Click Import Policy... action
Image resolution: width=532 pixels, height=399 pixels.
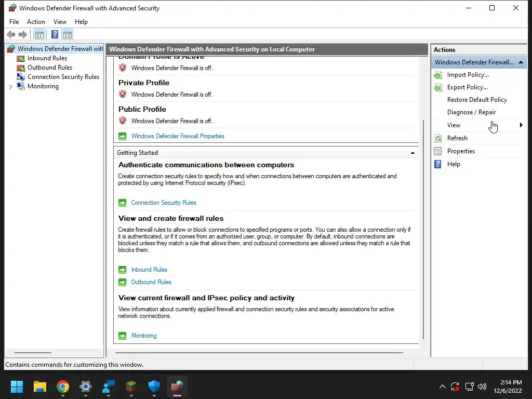click(x=468, y=75)
